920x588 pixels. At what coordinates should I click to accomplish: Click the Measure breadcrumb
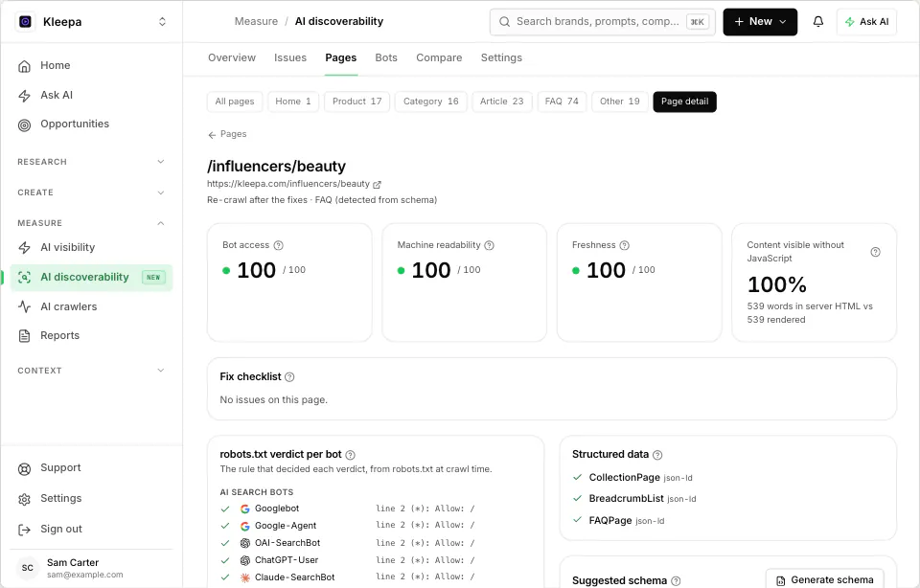point(256,22)
